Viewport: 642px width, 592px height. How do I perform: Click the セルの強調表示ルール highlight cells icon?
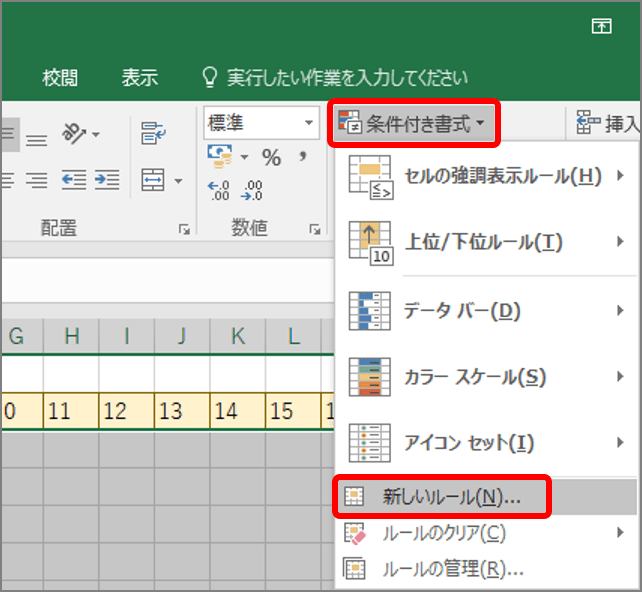[x=371, y=177]
